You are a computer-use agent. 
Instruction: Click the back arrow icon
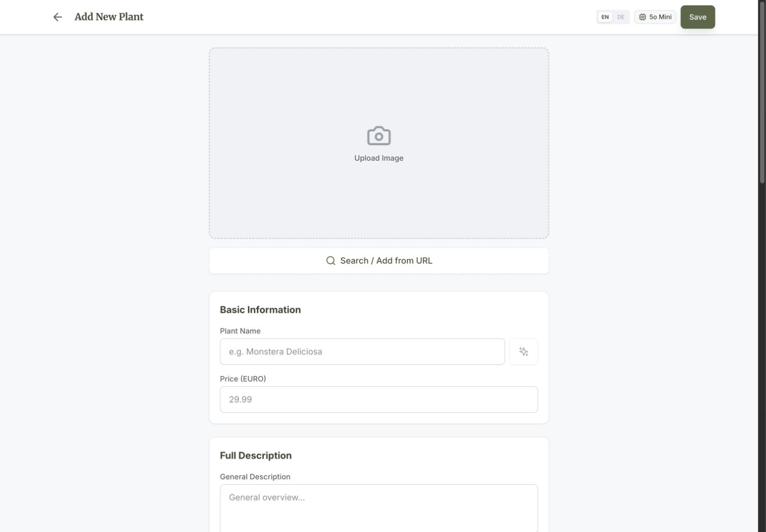[58, 17]
